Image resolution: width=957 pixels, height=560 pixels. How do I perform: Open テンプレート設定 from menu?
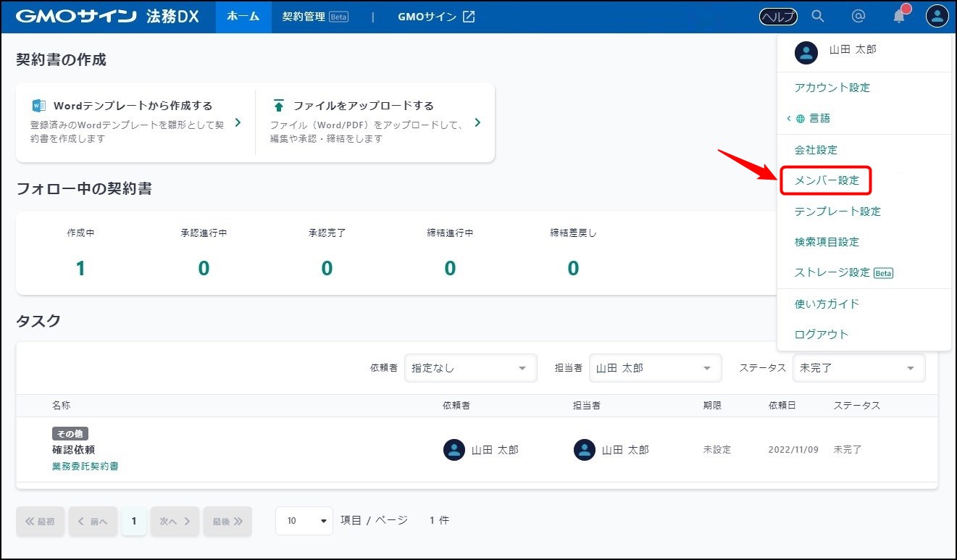coord(837,212)
